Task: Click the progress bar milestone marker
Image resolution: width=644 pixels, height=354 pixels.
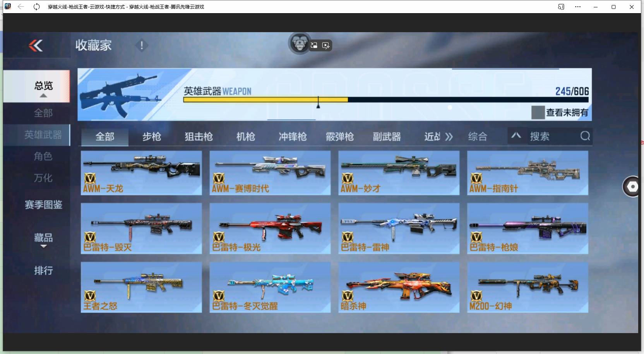Action: (x=318, y=102)
